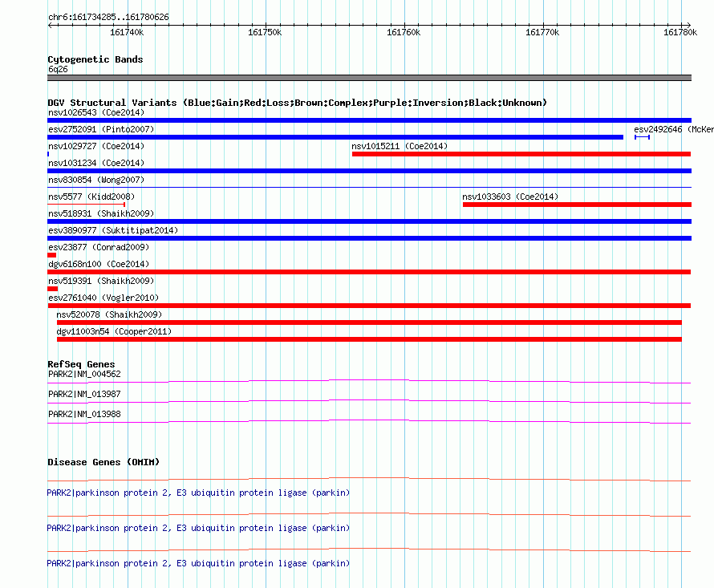This screenshot has width=714, height=588.
Task: Click the 161780k ruler tick label
Action: pyautogui.click(x=680, y=32)
